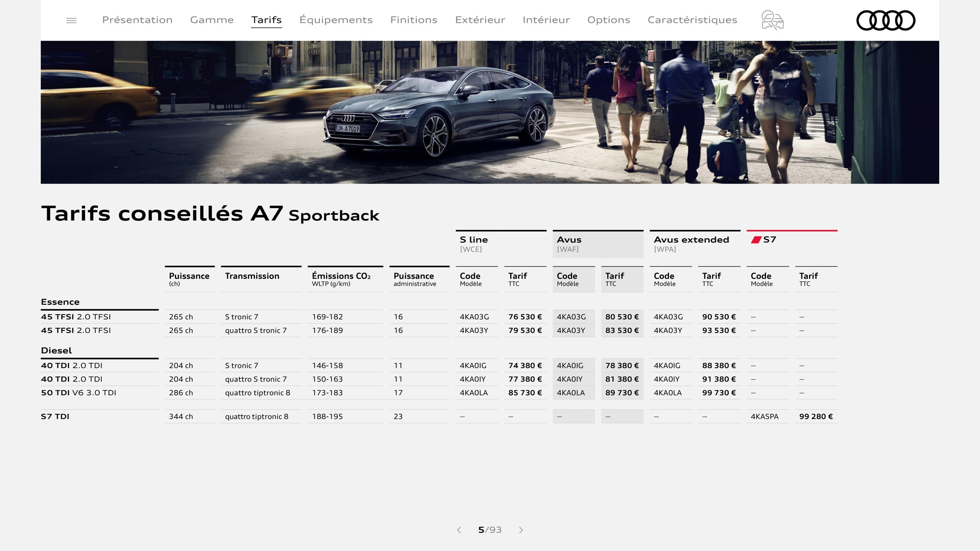
Task: Open the Options tab
Action: tap(609, 20)
